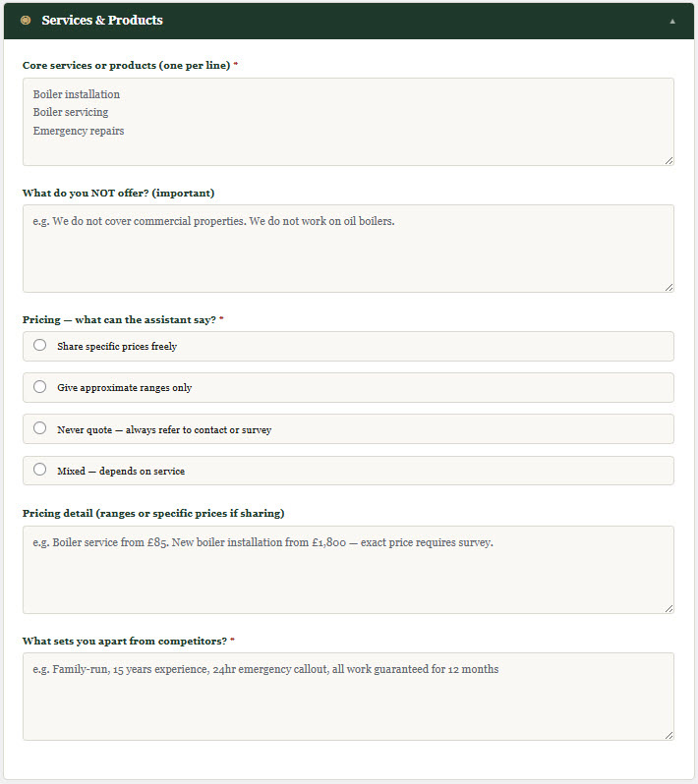698x784 pixels.
Task: Grab the resize handle of core services textarea
Action: (669, 159)
